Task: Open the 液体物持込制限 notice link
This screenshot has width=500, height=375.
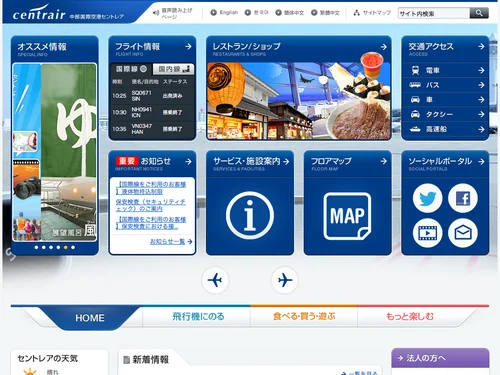Action: (x=151, y=188)
